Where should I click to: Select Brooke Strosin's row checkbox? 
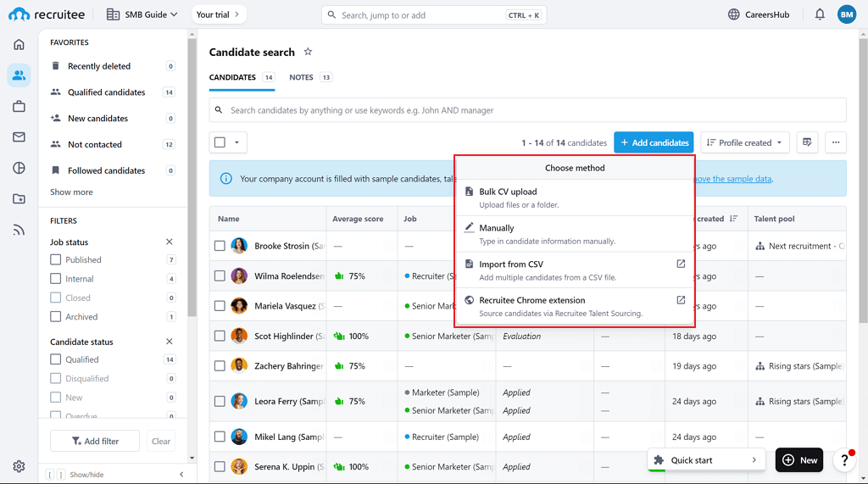220,246
